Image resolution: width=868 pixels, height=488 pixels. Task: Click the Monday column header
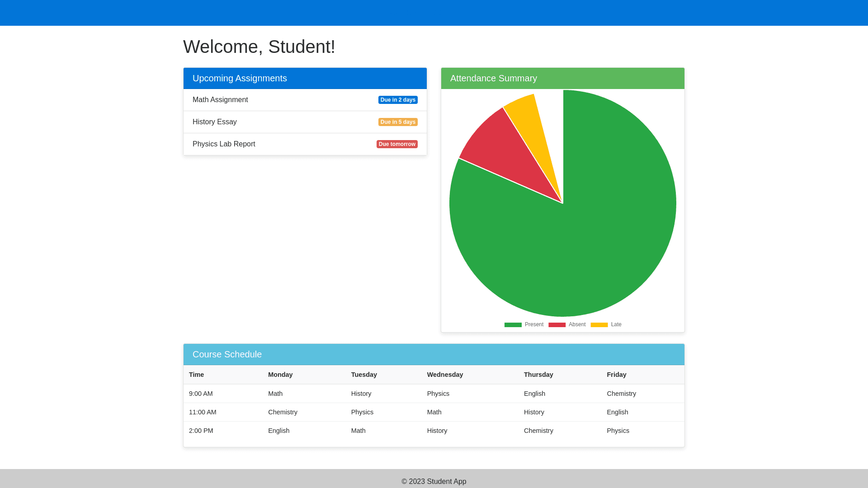280,375
